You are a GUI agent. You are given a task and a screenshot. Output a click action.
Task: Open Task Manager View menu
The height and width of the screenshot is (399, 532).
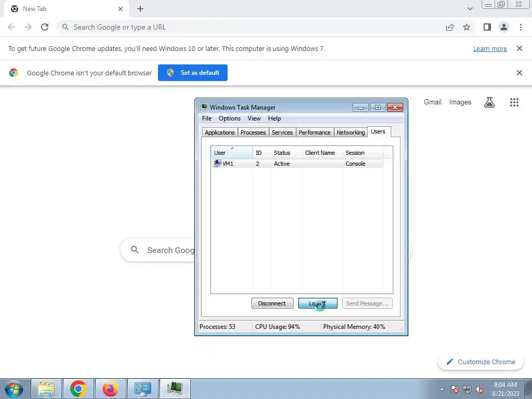(254, 118)
